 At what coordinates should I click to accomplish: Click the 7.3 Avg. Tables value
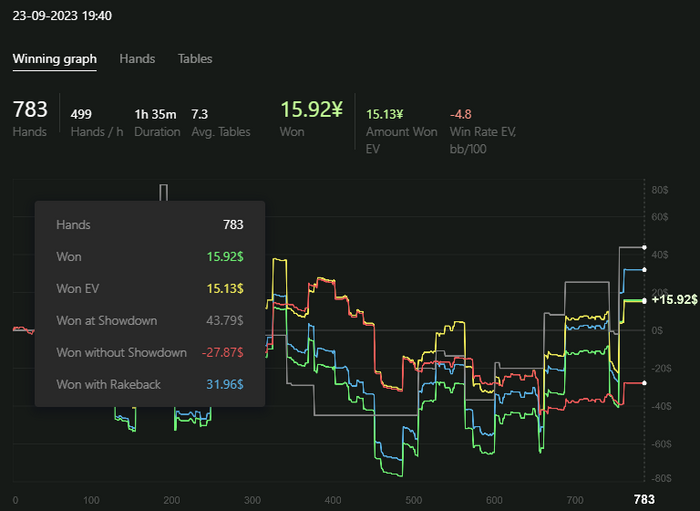coord(200,114)
